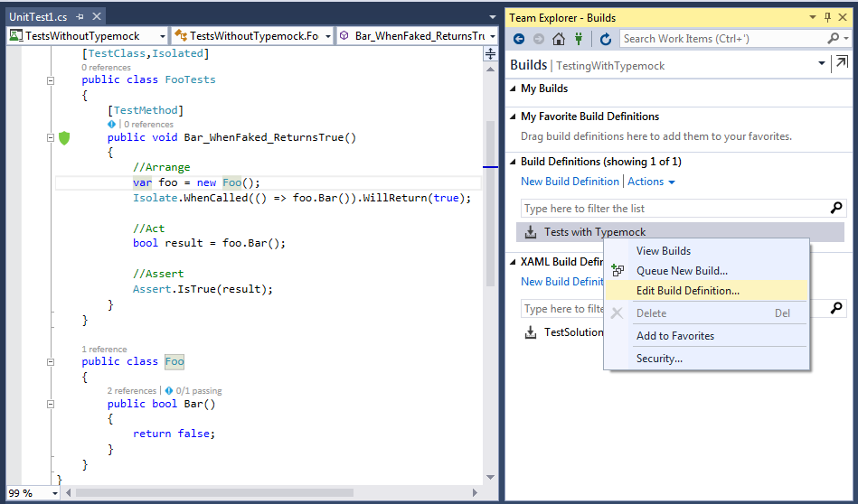Viewport: 858px width, 504px height.
Task: Select Add to Favorites in context menu
Action: 674,336
